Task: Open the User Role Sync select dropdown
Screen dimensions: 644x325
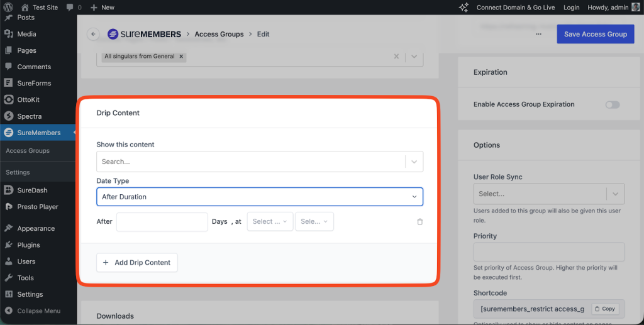Action: (x=548, y=194)
